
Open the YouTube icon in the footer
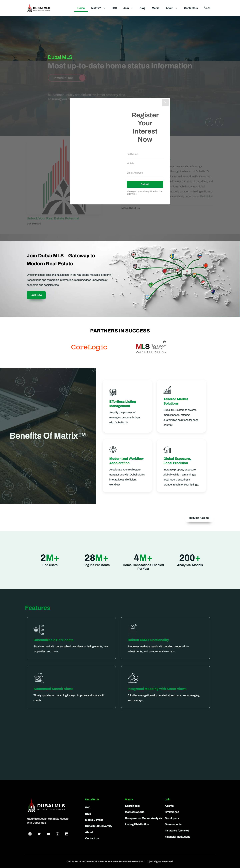coord(48,834)
